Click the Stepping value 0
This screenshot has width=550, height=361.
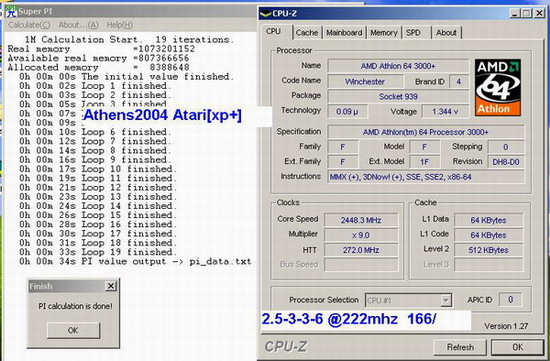(506, 147)
